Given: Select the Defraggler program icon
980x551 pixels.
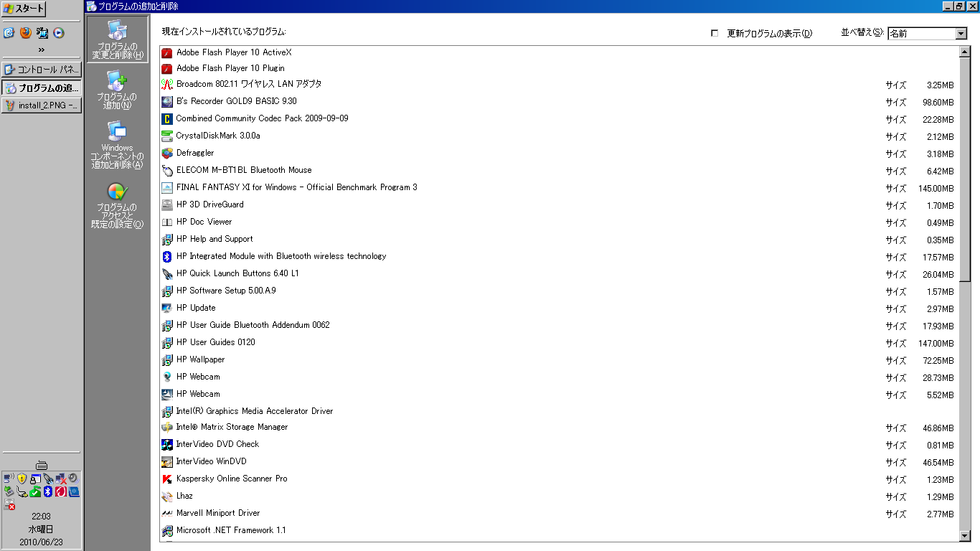Looking at the screenshot, I should pyautogui.click(x=167, y=154).
